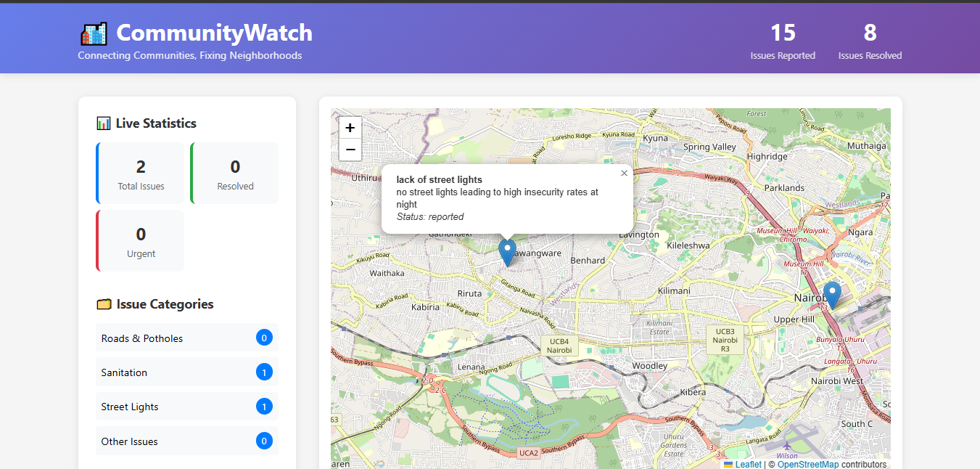Select the Total Issues statistic card
Viewport: 980px width, 469px height.
point(140,174)
